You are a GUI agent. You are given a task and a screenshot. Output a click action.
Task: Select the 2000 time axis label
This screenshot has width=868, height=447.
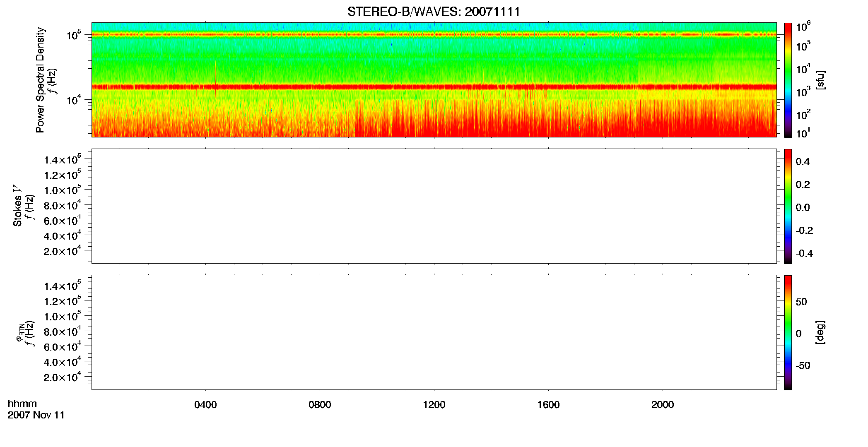point(663,405)
